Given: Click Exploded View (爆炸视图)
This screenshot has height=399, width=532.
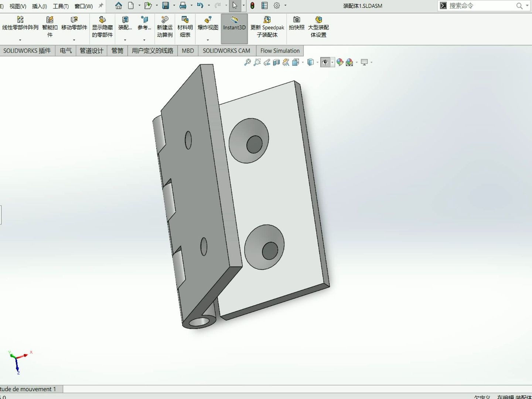Looking at the screenshot, I should [x=208, y=23].
